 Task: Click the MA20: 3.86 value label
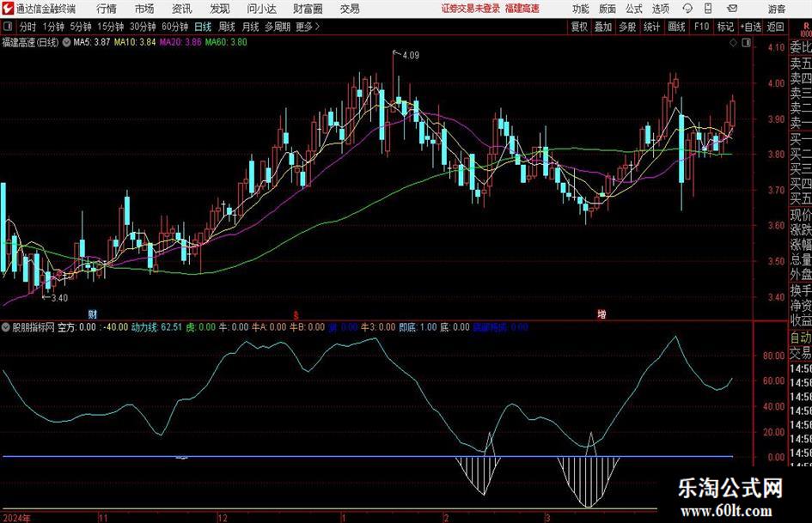(180, 42)
